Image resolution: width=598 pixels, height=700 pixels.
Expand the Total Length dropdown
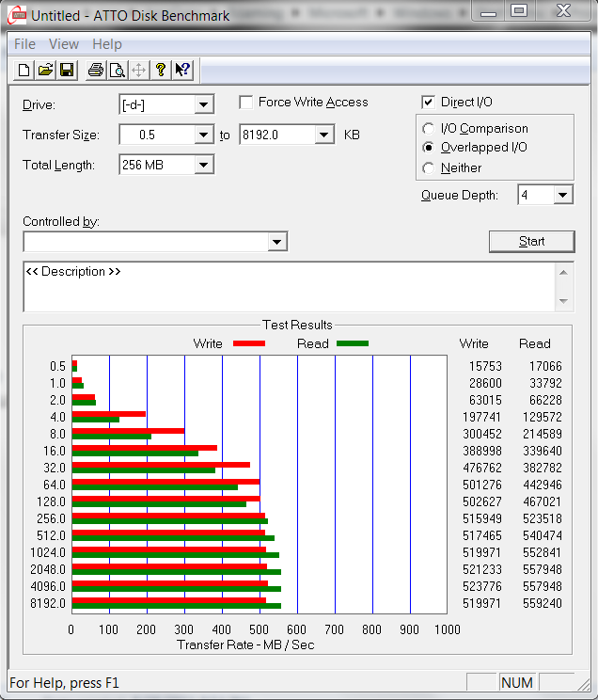click(203, 166)
